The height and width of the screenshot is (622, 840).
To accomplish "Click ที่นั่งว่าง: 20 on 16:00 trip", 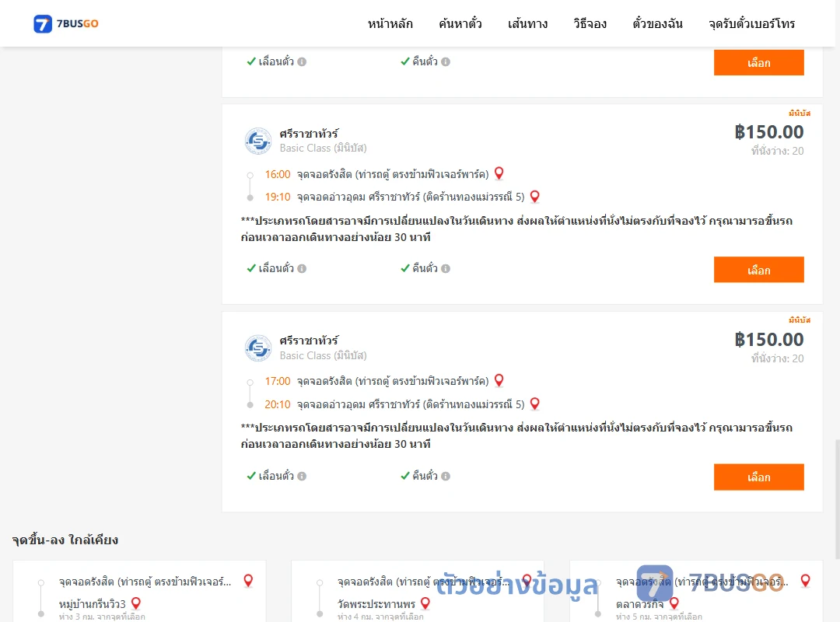I will 777,151.
